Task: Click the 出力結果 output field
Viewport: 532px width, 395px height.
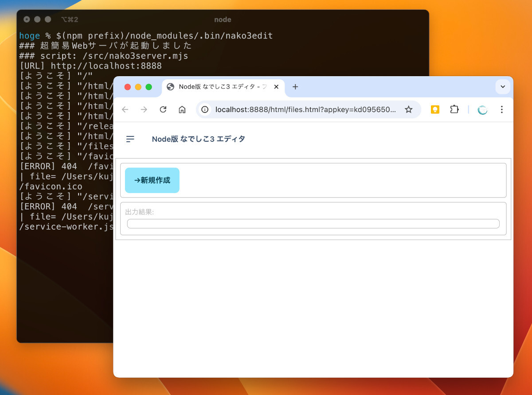Action: pos(313,224)
